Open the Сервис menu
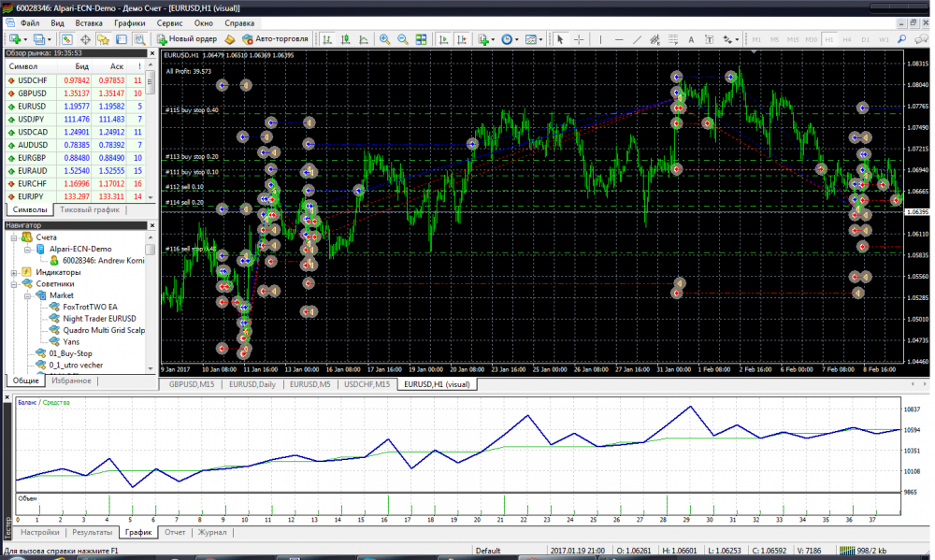The width and height of the screenshot is (935, 560). (169, 23)
